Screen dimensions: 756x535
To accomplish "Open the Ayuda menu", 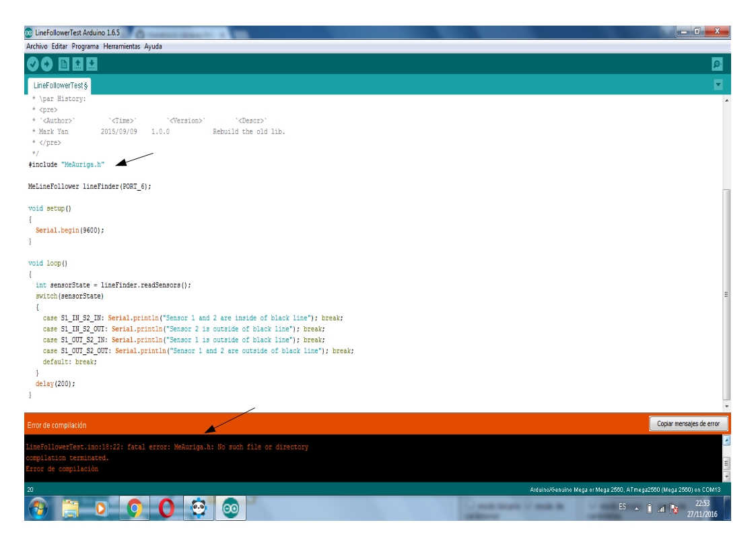I will [x=153, y=46].
